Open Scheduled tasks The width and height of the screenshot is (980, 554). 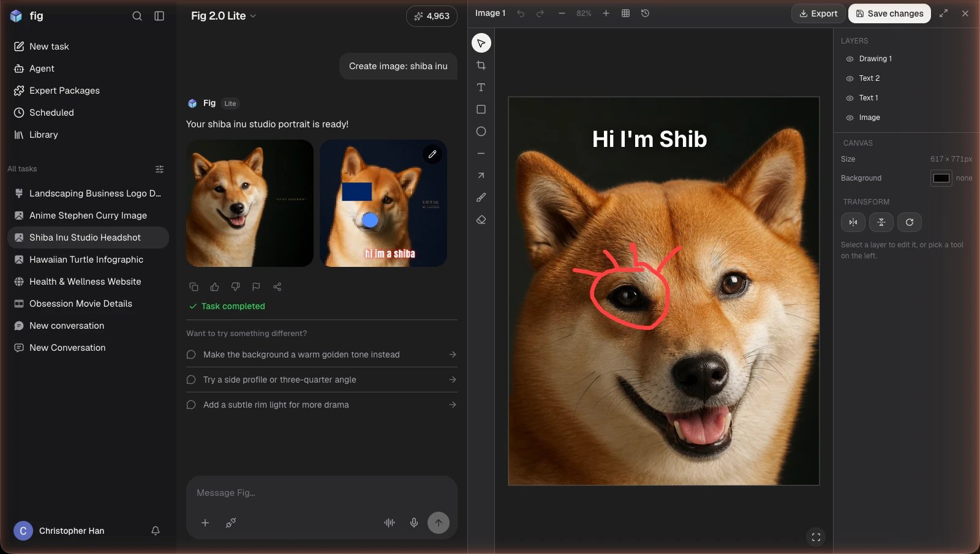[x=88, y=113]
